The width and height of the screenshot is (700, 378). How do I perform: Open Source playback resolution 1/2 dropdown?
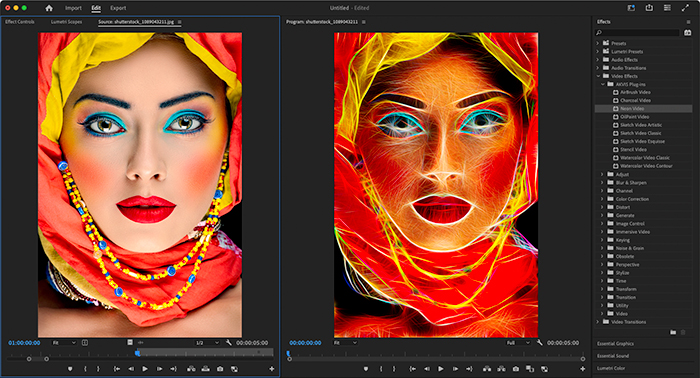coord(207,343)
